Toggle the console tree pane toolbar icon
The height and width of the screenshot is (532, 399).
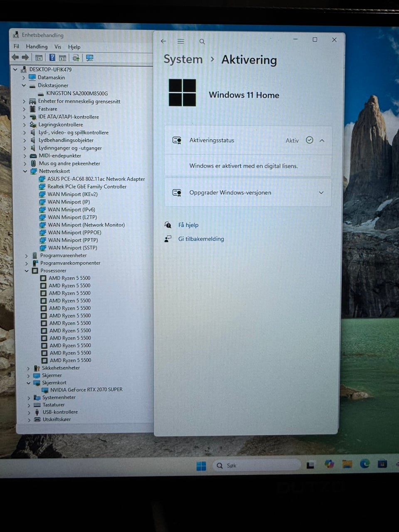[x=39, y=58]
